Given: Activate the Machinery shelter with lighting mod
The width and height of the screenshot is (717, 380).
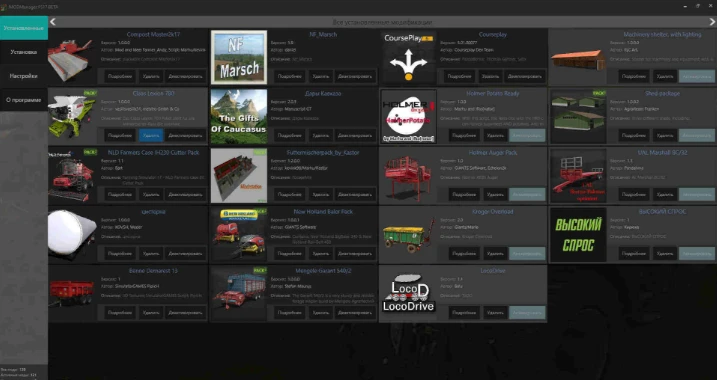Looking at the screenshot, I should (x=696, y=76).
